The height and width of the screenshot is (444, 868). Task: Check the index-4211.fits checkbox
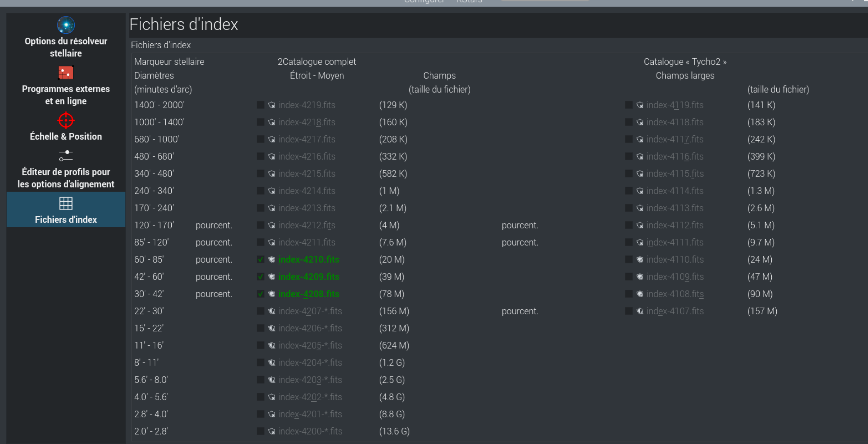(261, 243)
